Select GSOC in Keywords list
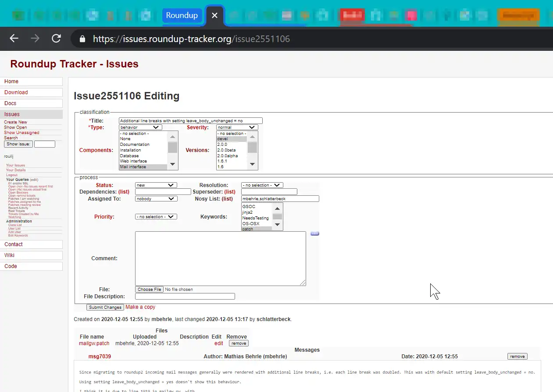The width and height of the screenshot is (553, 392). click(257, 207)
